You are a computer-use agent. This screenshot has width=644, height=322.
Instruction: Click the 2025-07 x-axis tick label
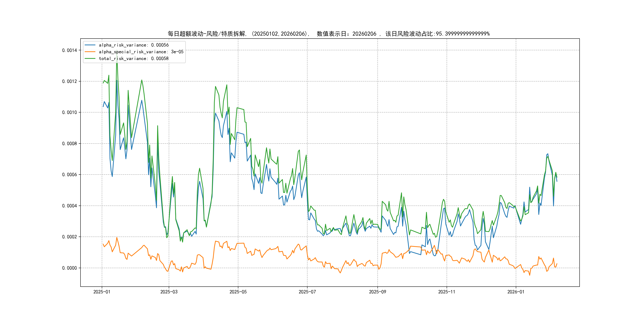click(307, 292)
